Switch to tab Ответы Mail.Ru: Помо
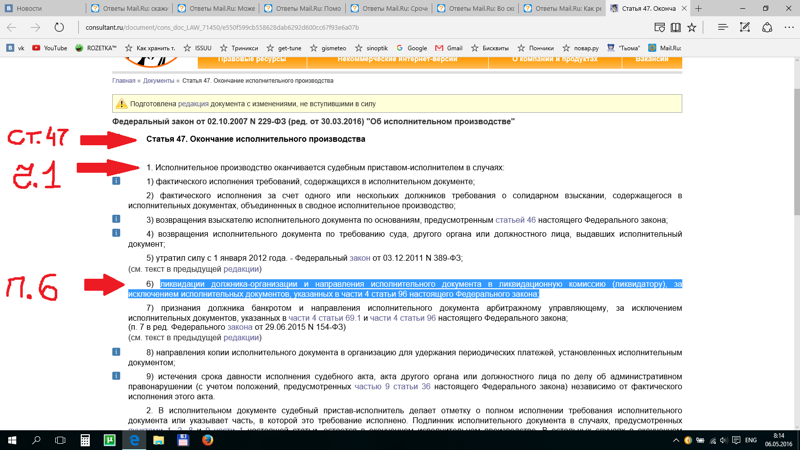 click(x=302, y=8)
